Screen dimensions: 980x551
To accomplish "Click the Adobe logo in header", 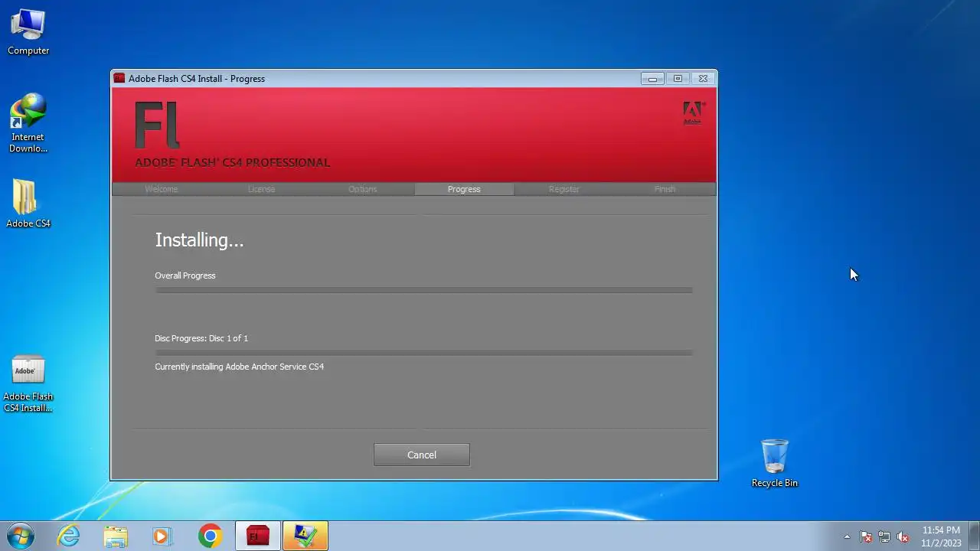I will pyautogui.click(x=693, y=112).
